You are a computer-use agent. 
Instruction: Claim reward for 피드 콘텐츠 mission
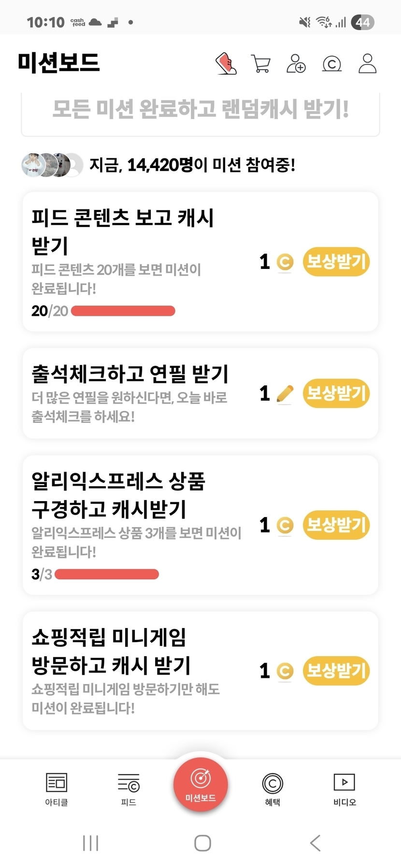(336, 262)
